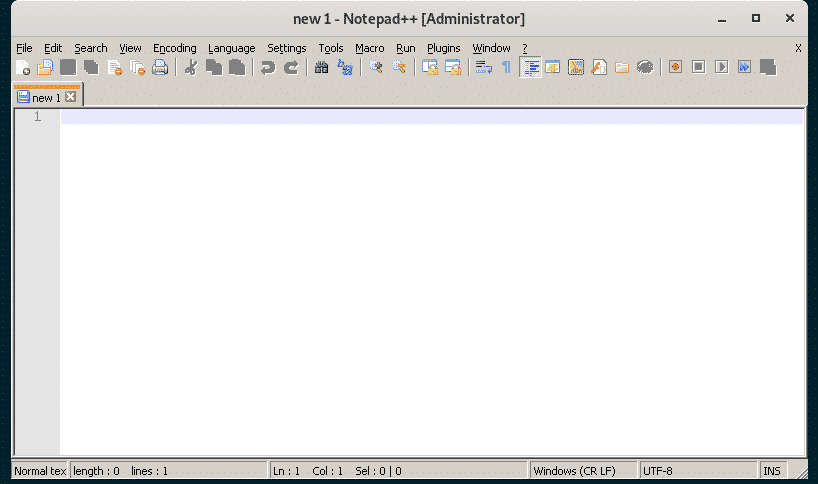Create a new document with the New icon

pyautogui.click(x=23, y=67)
